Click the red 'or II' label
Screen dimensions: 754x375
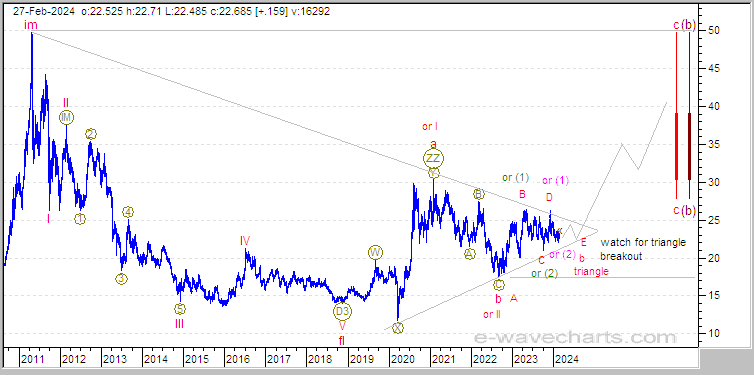click(492, 315)
